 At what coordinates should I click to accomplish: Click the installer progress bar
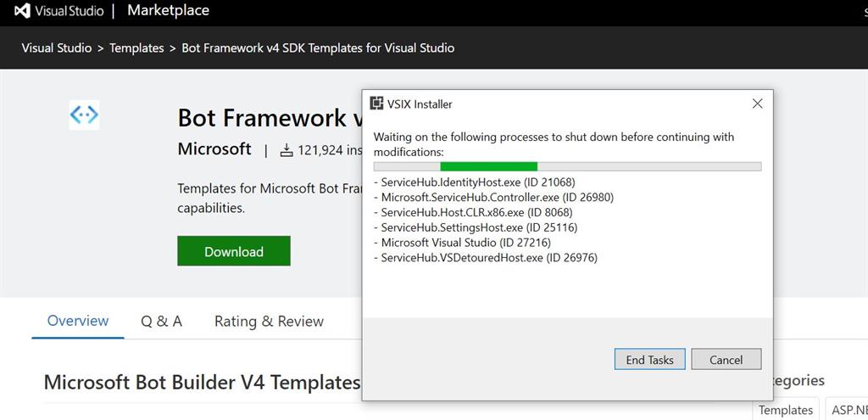coord(567,166)
